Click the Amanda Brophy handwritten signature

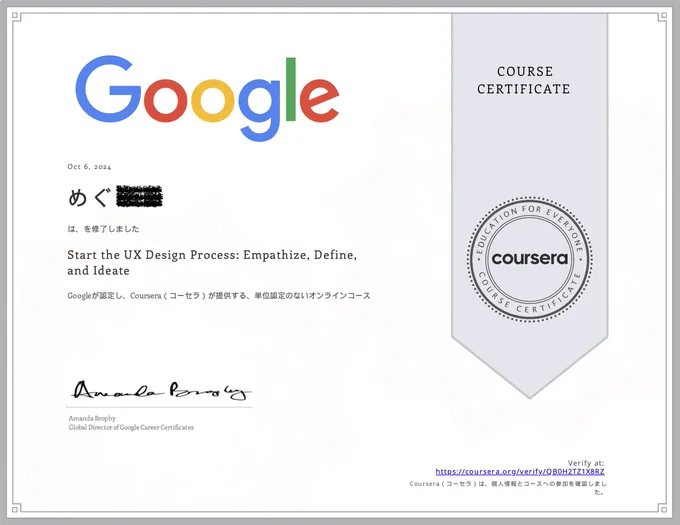click(x=161, y=390)
